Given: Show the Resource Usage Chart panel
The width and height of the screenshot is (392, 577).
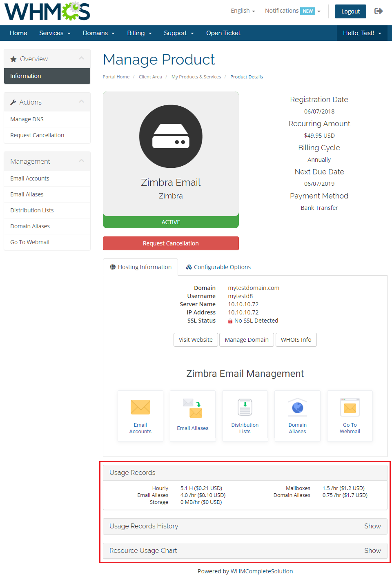Looking at the screenshot, I should click(x=372, y=551).
